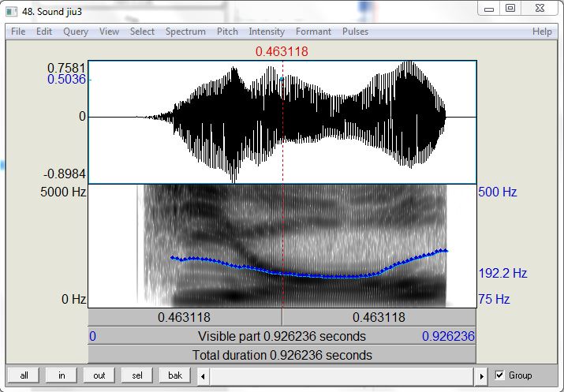Play right segment bar after cursor
The image size is (564, 392).
(379, 318)
